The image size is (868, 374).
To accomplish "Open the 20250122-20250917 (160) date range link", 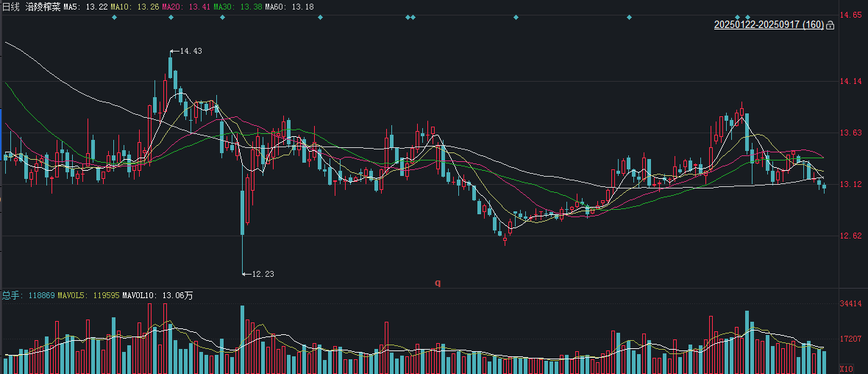I will coord(769,26).
